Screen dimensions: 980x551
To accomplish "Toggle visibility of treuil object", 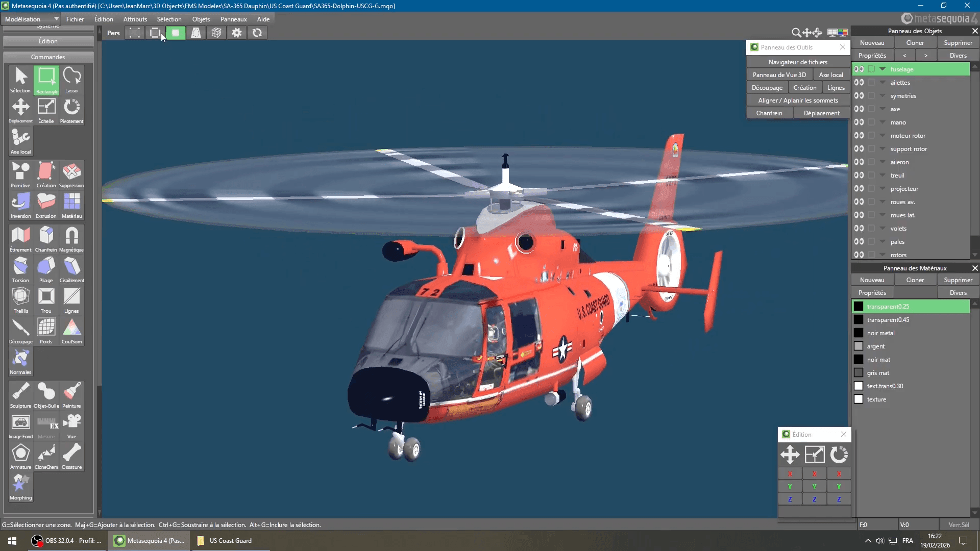I will pyautogui.click(x=859, y=175).
